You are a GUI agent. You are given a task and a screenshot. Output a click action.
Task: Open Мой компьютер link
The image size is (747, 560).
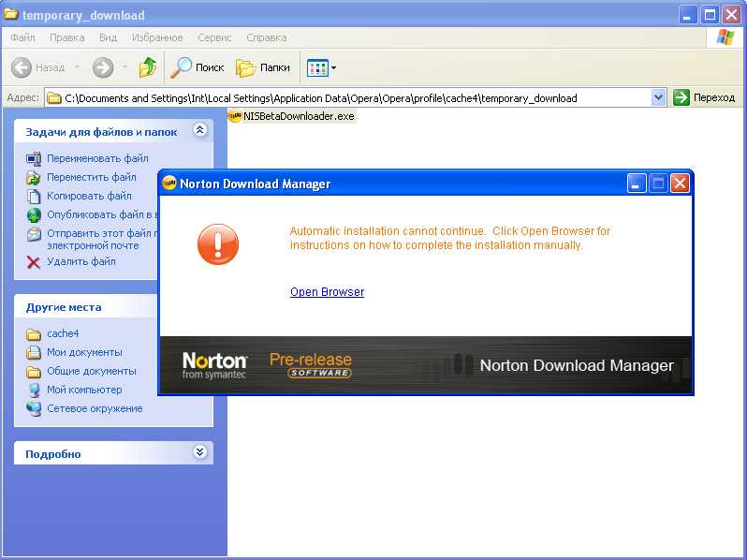84,390
